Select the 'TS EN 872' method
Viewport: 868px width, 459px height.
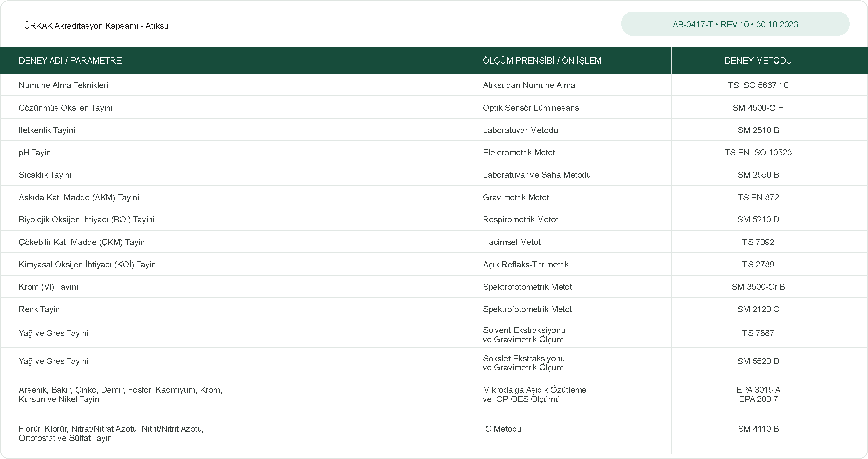click(758, 197)
